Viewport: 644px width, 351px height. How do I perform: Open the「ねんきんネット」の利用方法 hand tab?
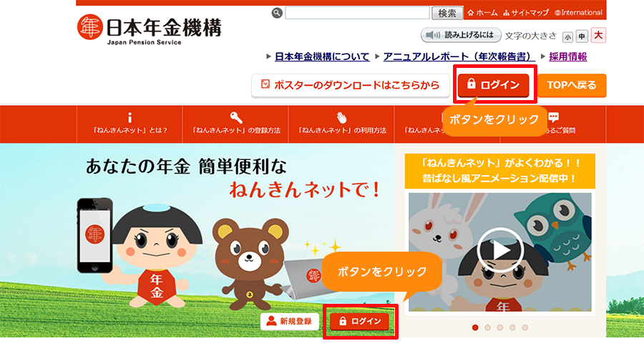[342, 124]
